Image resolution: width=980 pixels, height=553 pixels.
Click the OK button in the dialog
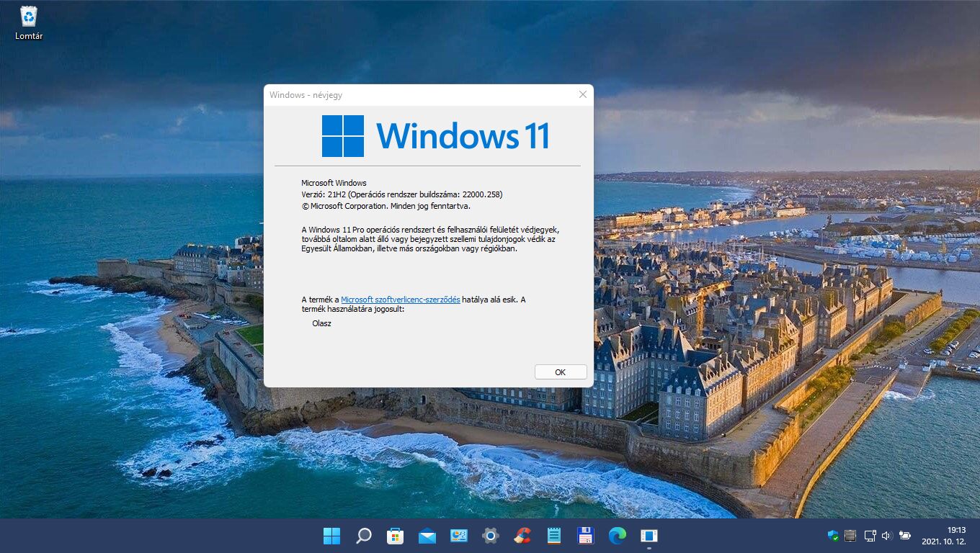coord(561,372)
